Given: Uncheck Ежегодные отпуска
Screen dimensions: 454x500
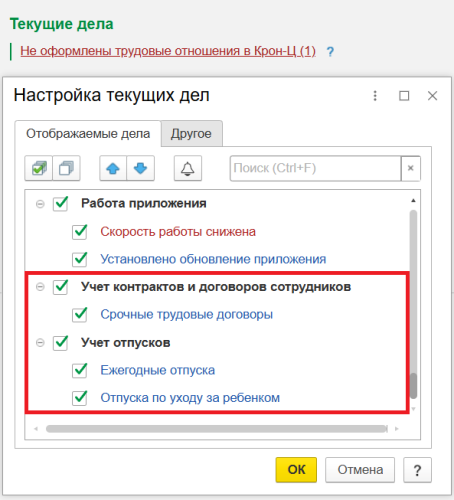Looking at the screenshot, I should [80, 370].
